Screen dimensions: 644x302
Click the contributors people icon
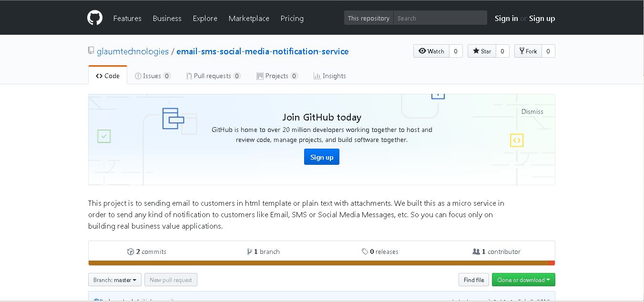coord(476,252)
